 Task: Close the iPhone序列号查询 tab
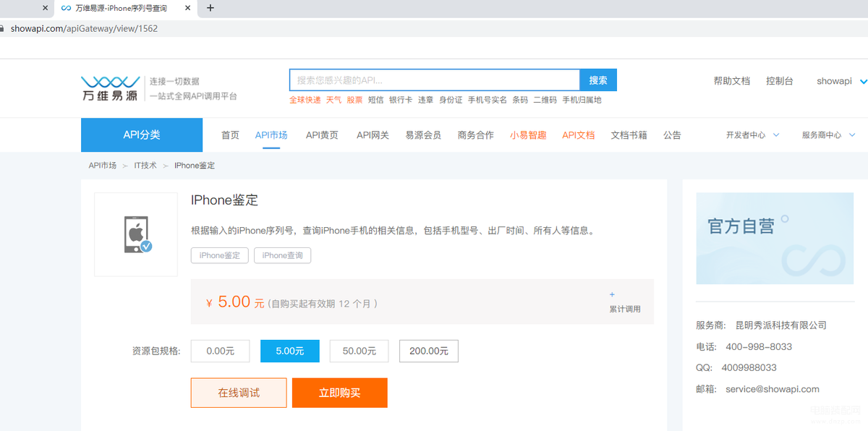(x=190, y=8)
